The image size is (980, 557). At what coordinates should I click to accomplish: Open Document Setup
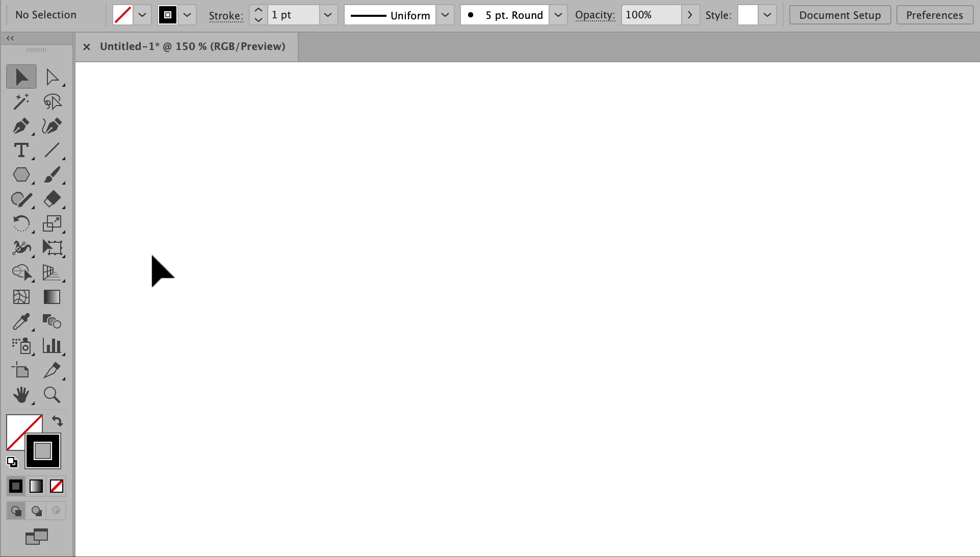tap(839, 15)
